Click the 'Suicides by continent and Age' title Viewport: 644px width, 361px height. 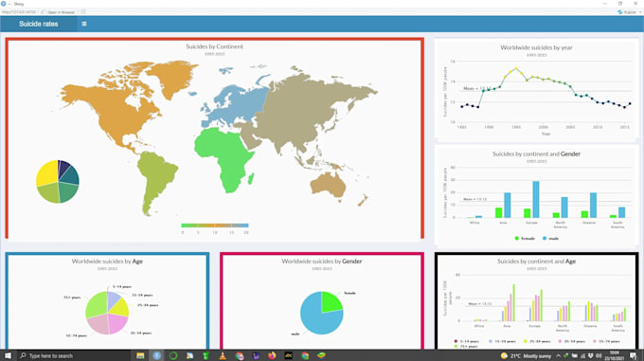pyautogui.click(x=536, y=262)
